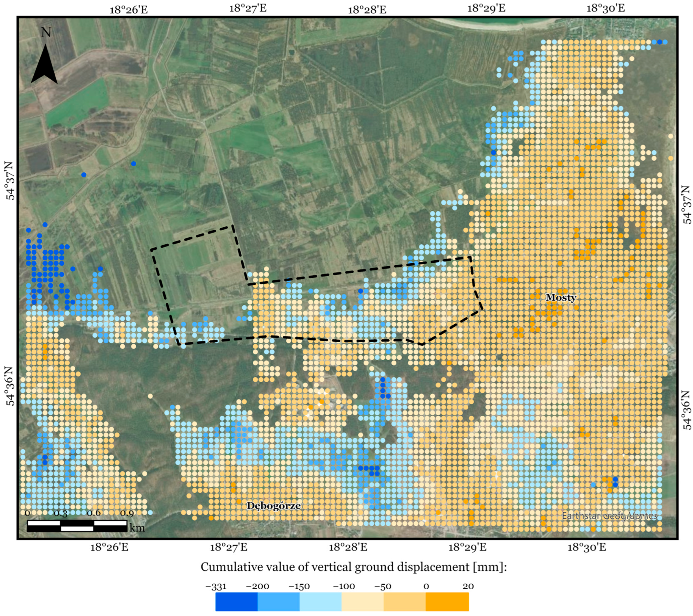Click the 20 legend value
693x616 pixels.
(468, 586)
